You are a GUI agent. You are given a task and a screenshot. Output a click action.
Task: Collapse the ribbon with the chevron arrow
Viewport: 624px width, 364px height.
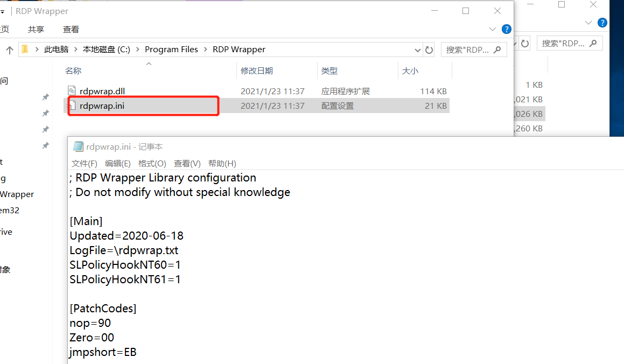493,29
